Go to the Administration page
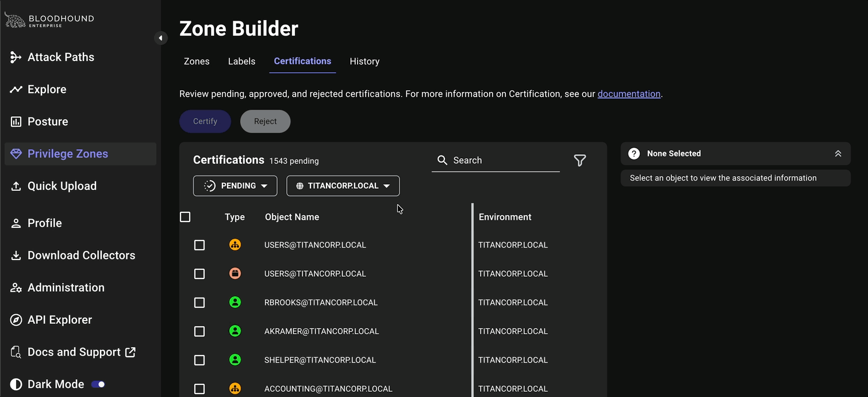This screenshot has height=397, width=868. click(66, 288)
